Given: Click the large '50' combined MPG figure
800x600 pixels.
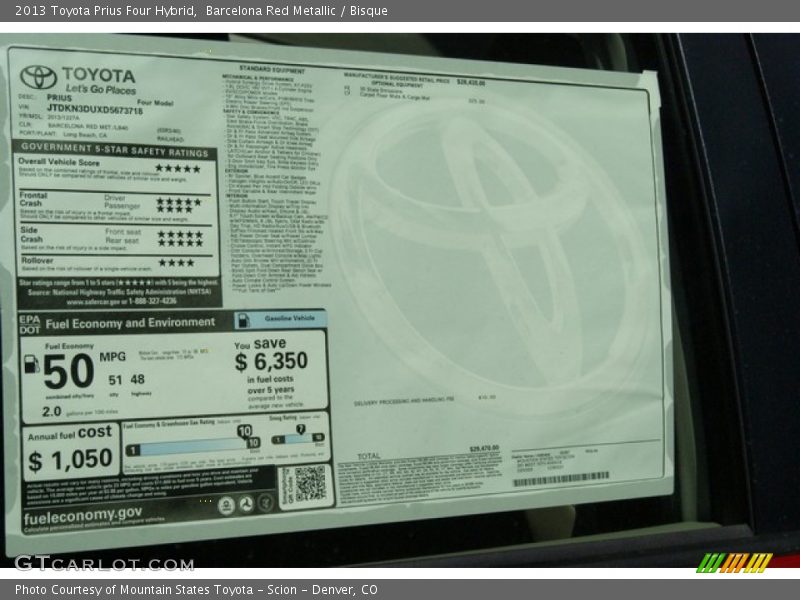Looking at the screenshot, I should tap(68, 371).
